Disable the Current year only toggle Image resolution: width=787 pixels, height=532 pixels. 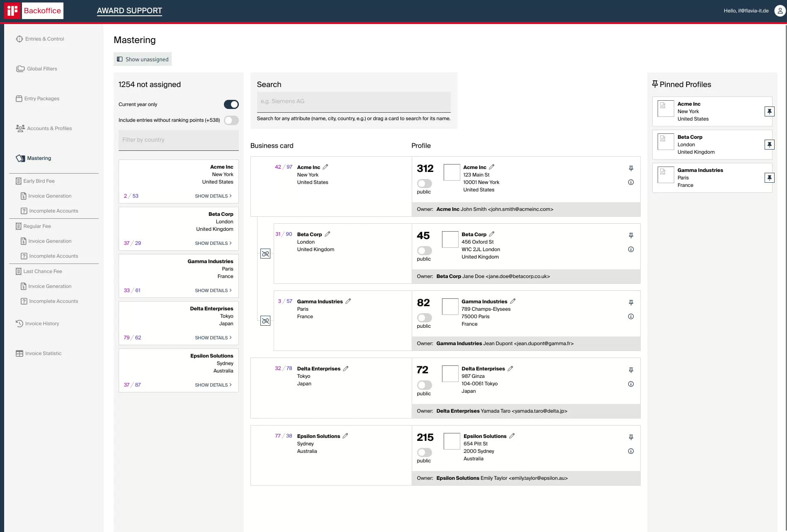231,104
